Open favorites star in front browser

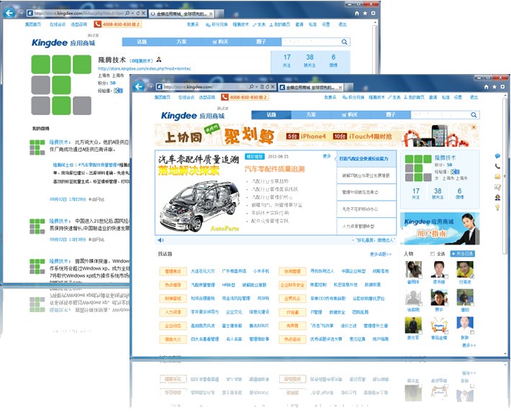[x=494, y=86]
